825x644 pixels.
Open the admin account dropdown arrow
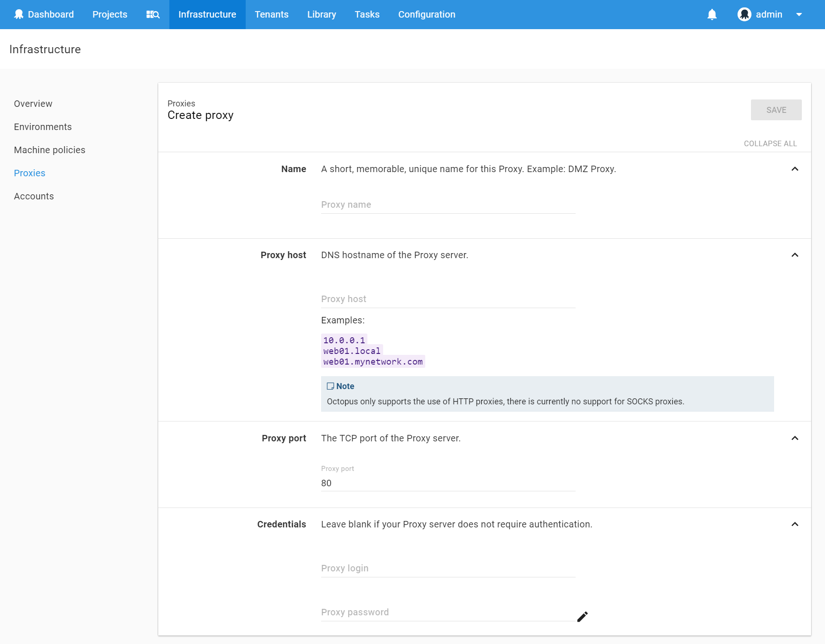[x=799, y=14]
